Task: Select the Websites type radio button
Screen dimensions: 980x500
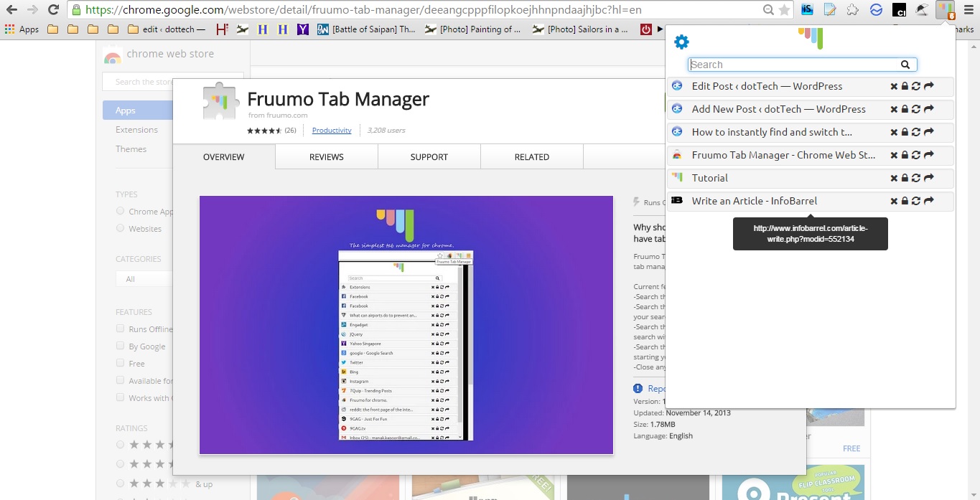Action: (x=120, y=229)
